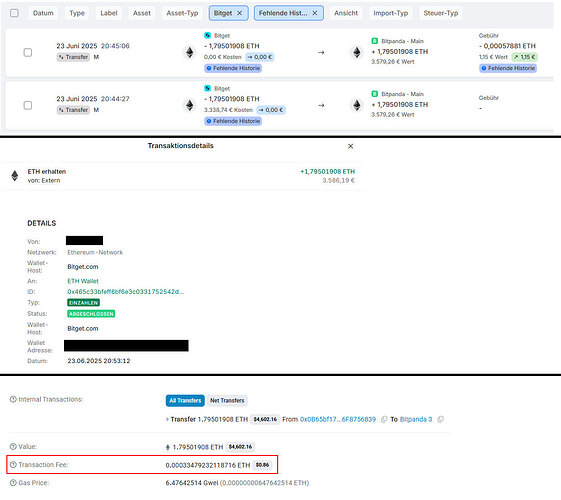Remove the Fehlende Hist... filter chip
561x500 pixels.
[315, 13]
